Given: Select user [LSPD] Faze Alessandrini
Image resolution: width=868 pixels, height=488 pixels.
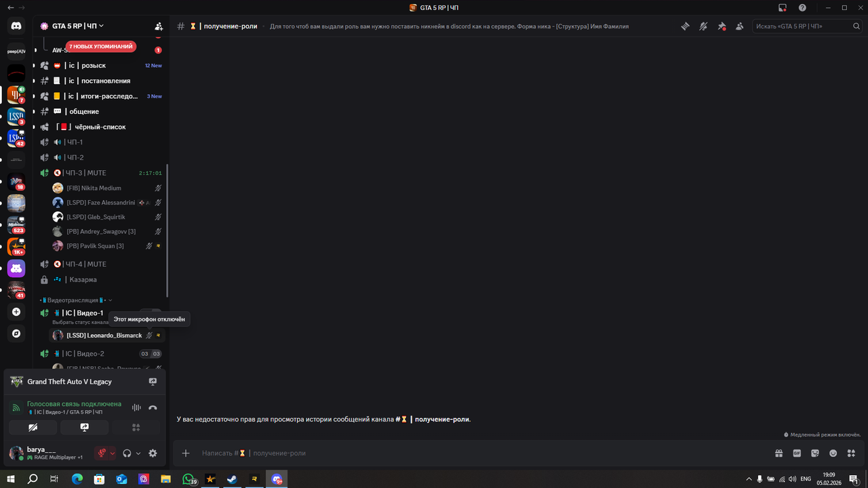Looking at the screenshot, I should tap(107, 203).
